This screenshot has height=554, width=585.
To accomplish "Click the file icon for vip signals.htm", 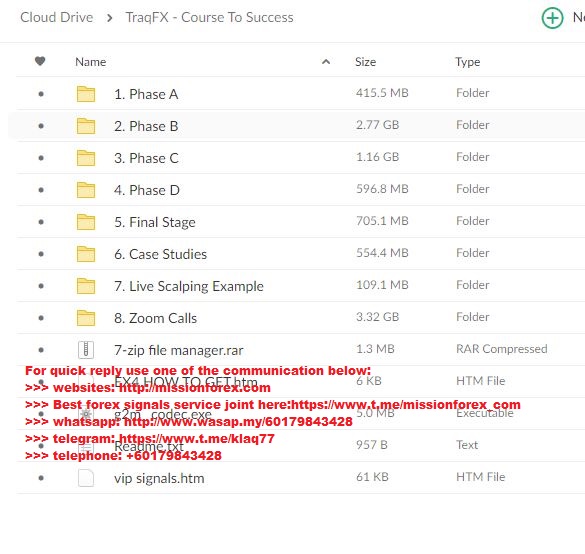I will click(x=86, y=478).
